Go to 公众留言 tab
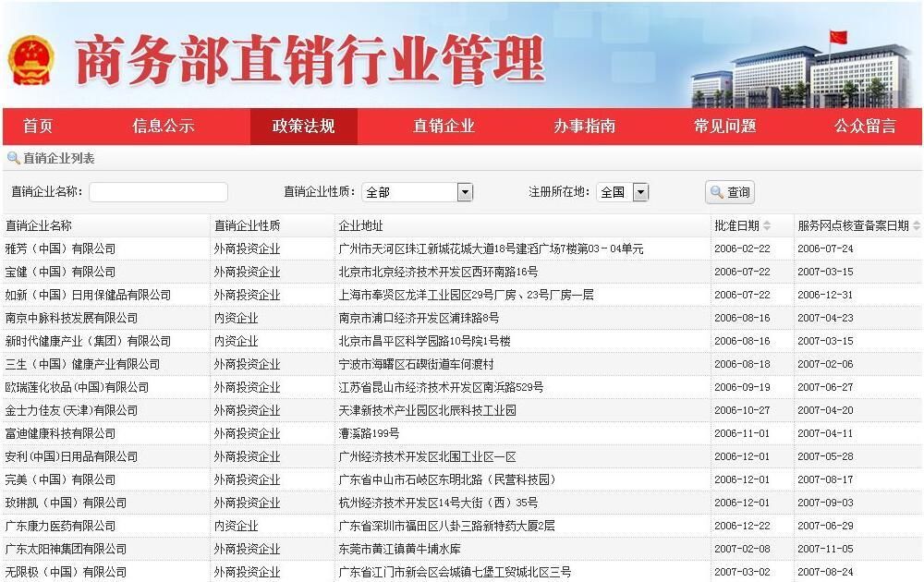The width and height of the screenshot is (924, 582). coord(865,127)
